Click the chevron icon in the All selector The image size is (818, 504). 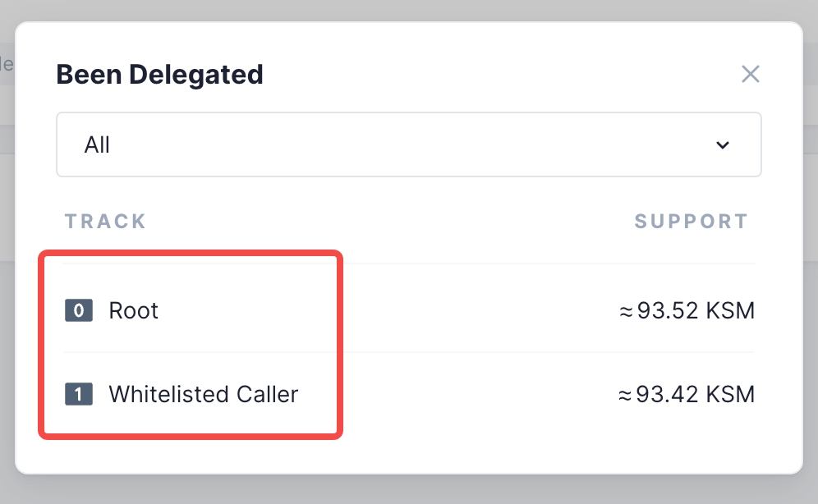(723, 144)
